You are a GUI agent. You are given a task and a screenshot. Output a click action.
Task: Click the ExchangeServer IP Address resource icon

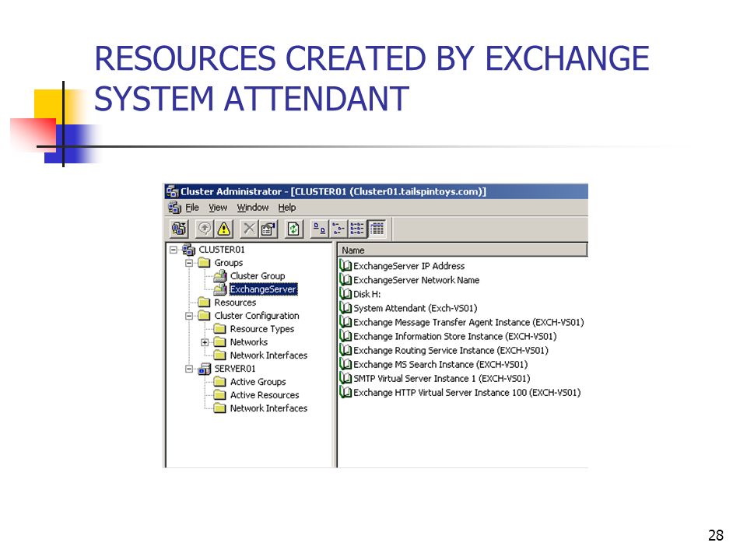click(345, 266)
